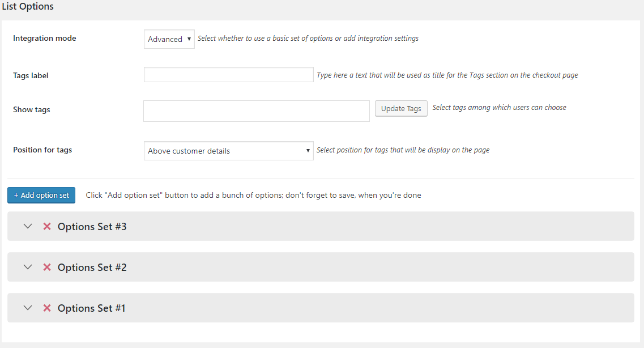The width and height of the screenshot is (644, 348).
Task: Open the Integration mode dropdown
Action: click(169, 39)
